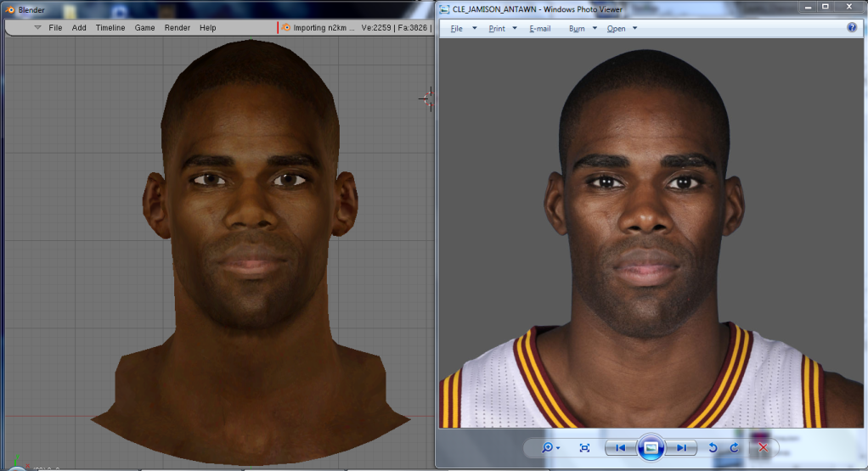Click the Photo Viewer title bar icon
Image resolution: width=868 pixels, height=471 pixels.
click(x=444, y=9)
